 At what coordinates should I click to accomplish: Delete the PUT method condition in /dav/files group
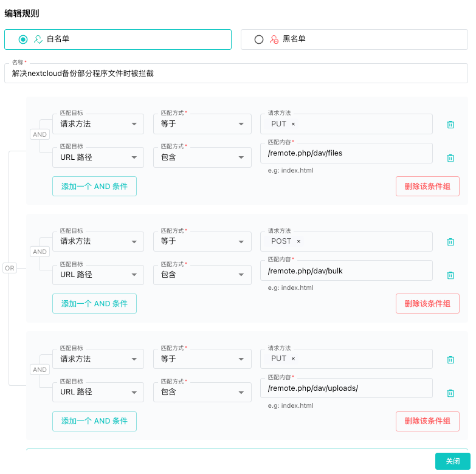(450, 125)
